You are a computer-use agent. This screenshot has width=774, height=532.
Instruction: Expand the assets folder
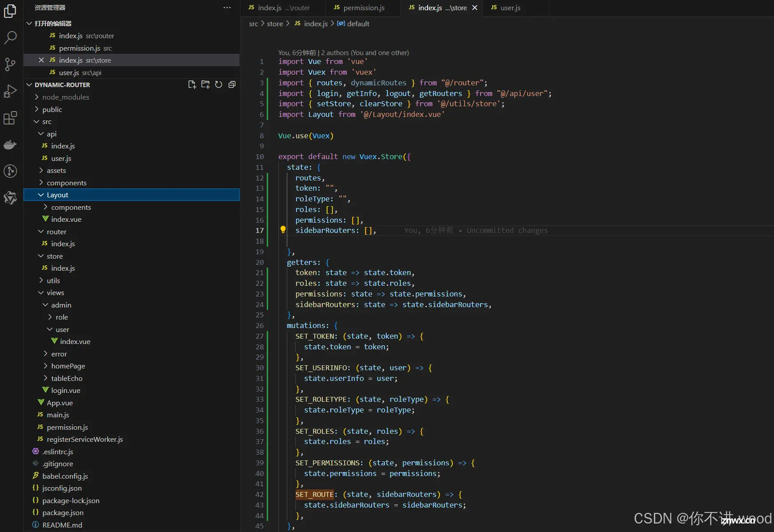click(x=132, y=170)
